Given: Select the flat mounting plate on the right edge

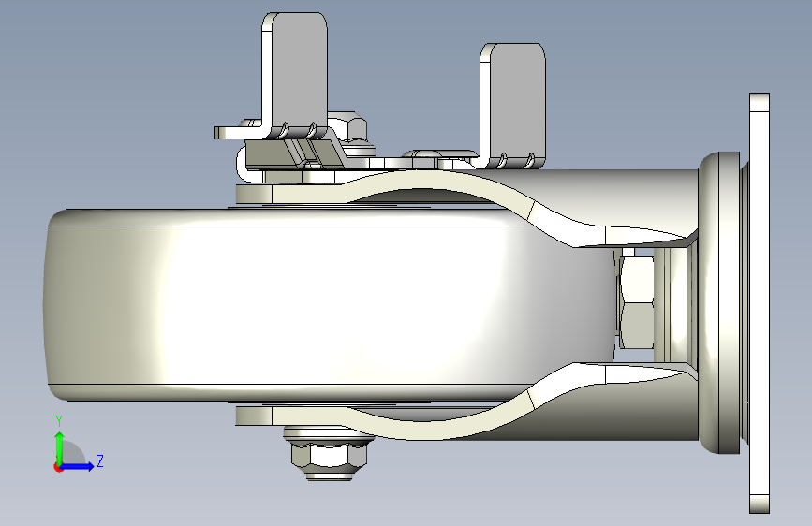Looking at the screenshot, I should [760, 303].
